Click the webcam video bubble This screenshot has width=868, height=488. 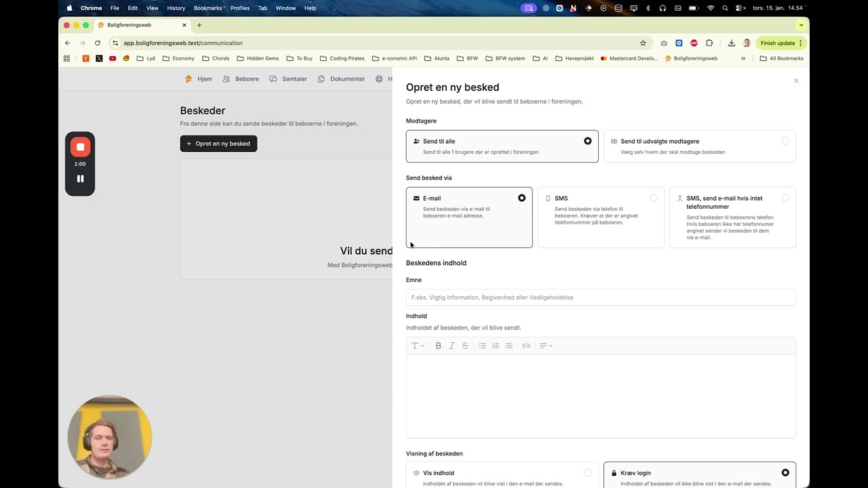point(109,436)
